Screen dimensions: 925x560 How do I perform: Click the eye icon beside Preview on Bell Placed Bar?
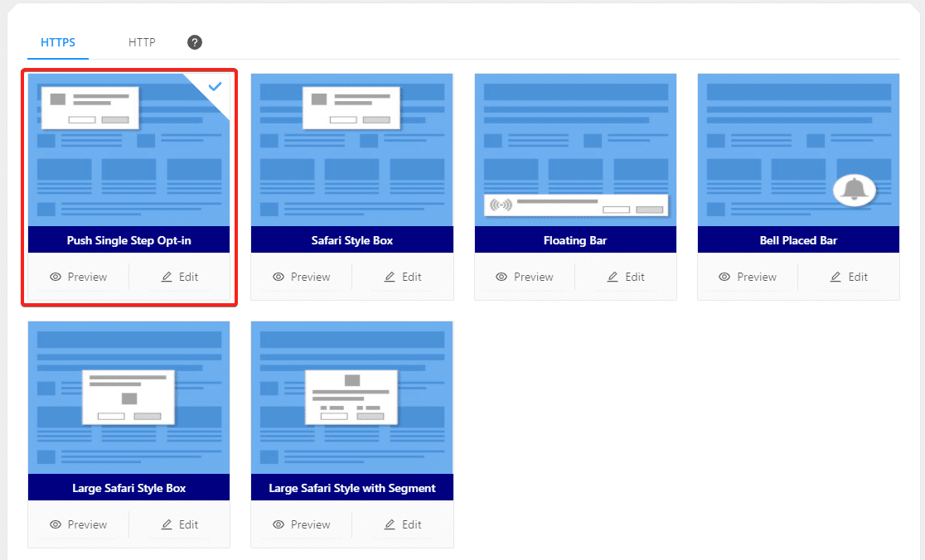(x=725, y=277)
